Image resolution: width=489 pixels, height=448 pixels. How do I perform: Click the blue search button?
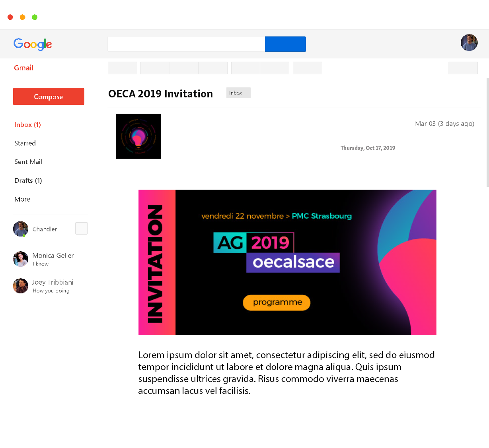pyautogui.click(x=285, y=44)
